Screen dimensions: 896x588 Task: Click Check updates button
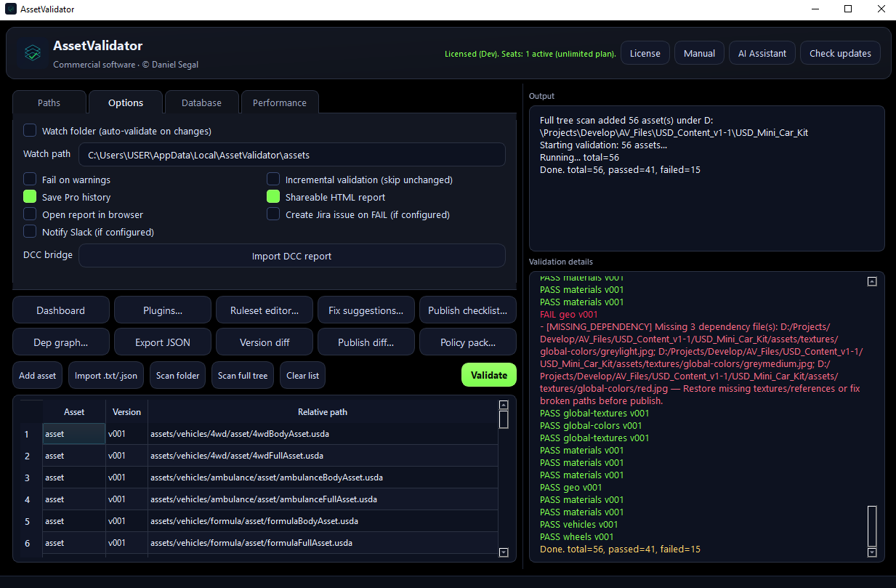coord(840,53)
